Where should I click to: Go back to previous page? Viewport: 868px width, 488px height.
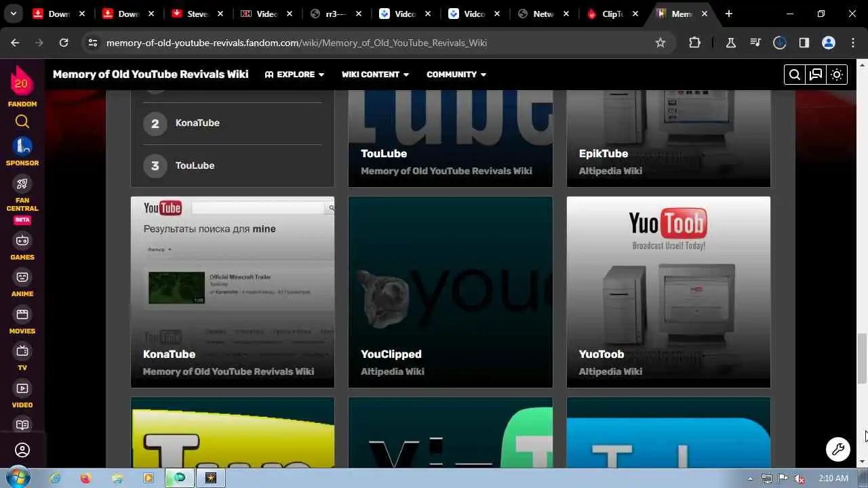pos(15,43)
